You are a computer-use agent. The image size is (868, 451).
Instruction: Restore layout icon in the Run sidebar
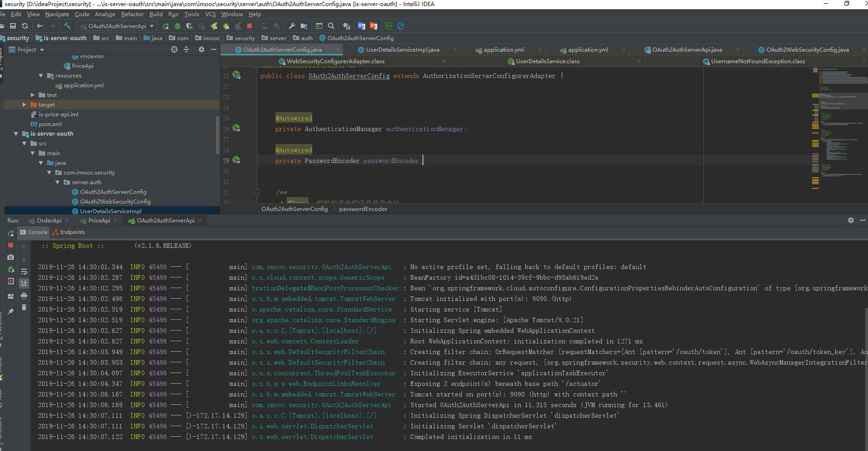11,296
